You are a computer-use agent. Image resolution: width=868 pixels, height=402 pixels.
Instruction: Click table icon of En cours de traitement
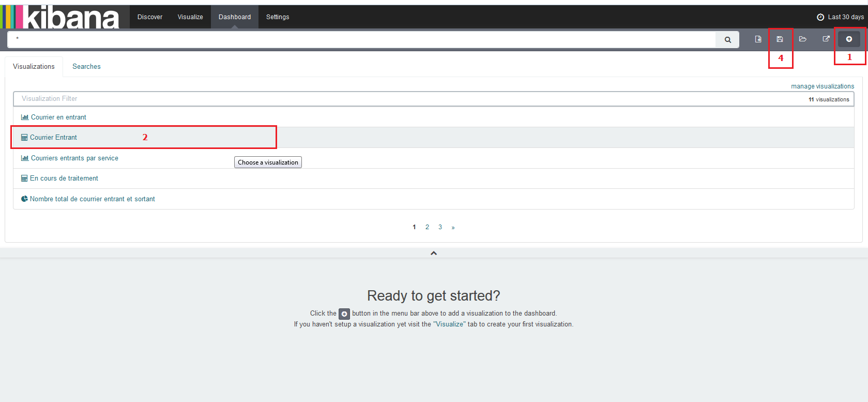pyautogui.click(x=24, y=178)
